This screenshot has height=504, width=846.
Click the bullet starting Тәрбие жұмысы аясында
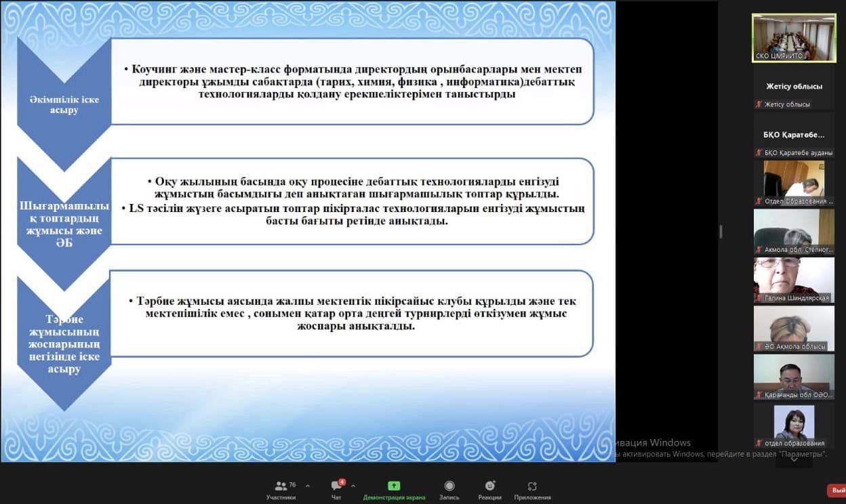click(352, 313)
